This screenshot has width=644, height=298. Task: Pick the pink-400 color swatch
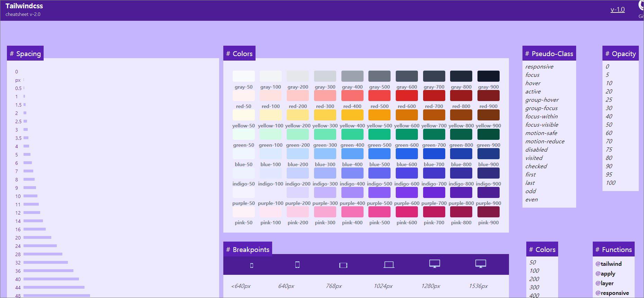[x=352, y=212]
